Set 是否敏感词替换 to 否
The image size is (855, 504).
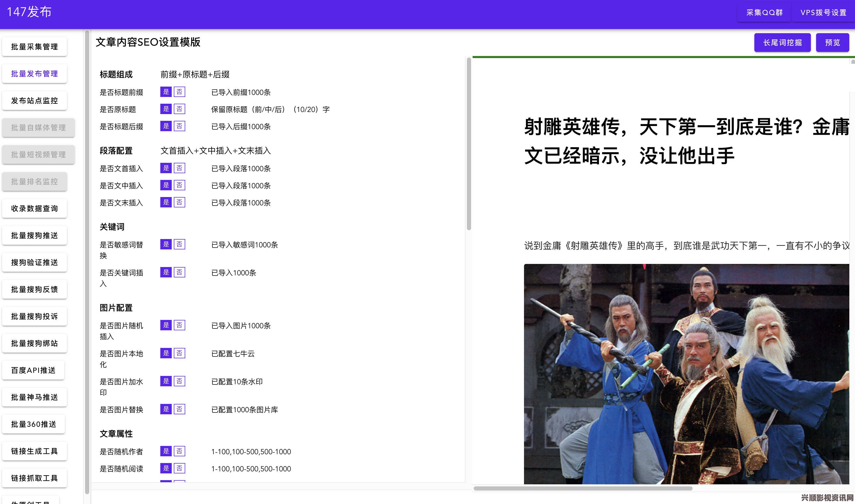point(180,244)
